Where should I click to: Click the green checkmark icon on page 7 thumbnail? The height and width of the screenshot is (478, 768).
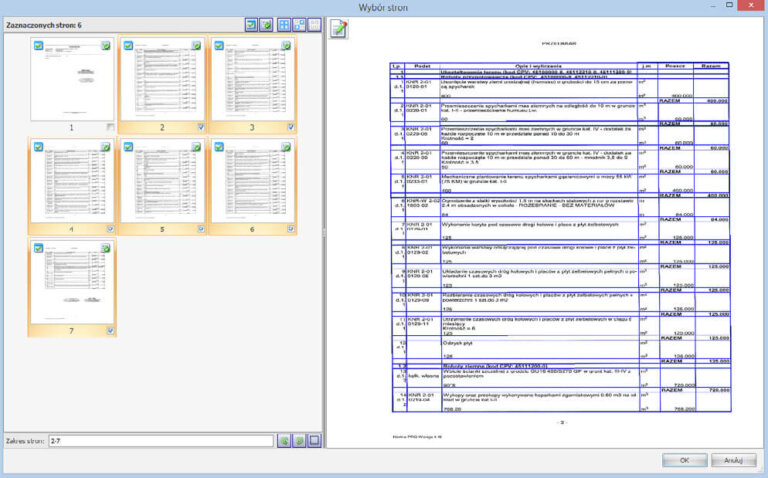coord(106,248)
